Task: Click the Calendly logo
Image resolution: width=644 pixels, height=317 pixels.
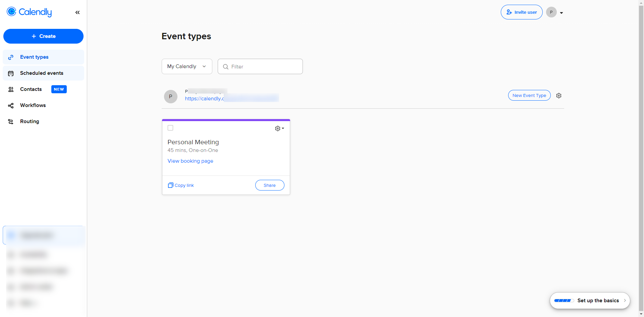Action: tap(29, 12)
